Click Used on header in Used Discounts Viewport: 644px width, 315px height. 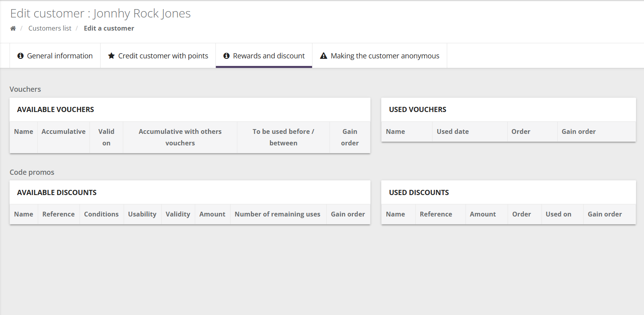point(558,214)
